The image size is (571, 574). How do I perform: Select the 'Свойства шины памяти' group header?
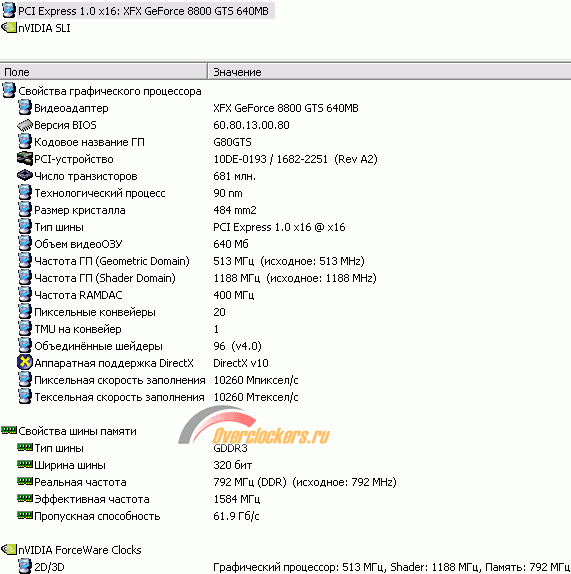coord(77,431)
